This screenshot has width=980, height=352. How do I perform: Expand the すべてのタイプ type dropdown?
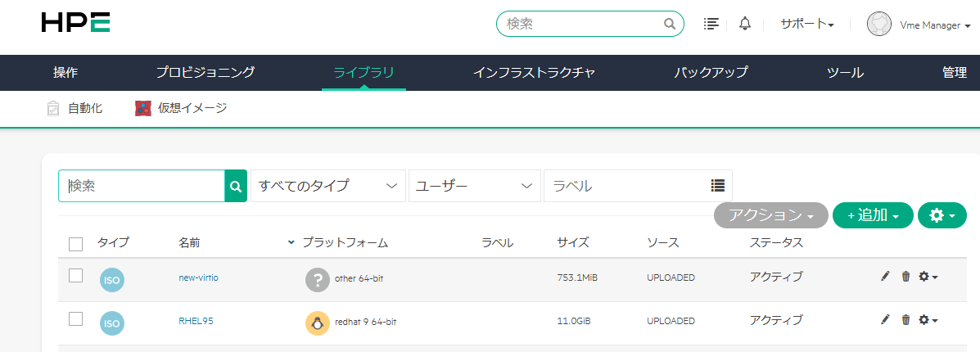coord(327,186)
